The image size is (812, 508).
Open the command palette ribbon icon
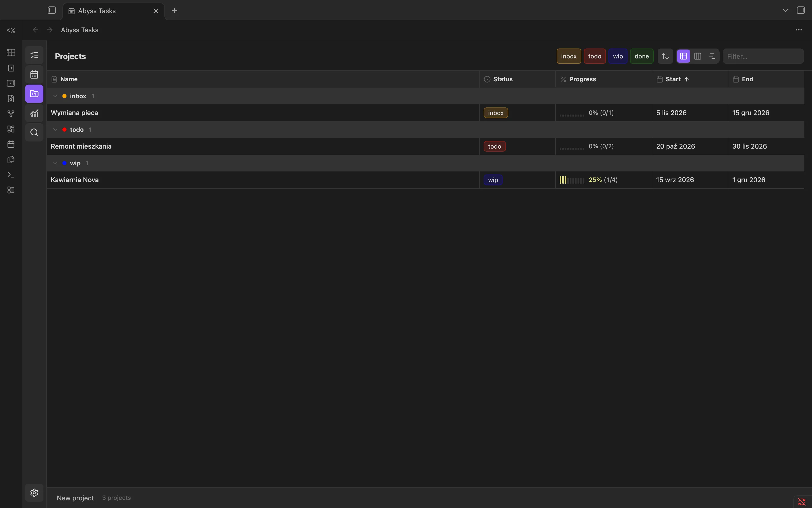pos(11,175)
